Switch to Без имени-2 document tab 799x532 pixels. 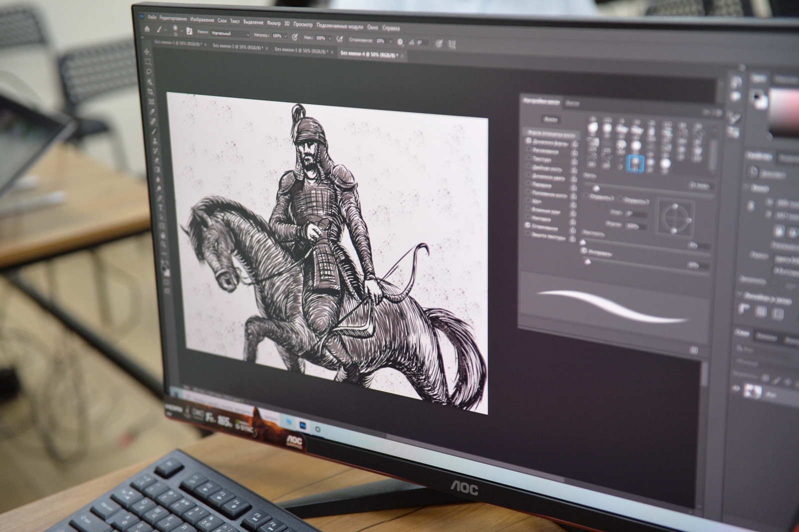pos(237,46)
